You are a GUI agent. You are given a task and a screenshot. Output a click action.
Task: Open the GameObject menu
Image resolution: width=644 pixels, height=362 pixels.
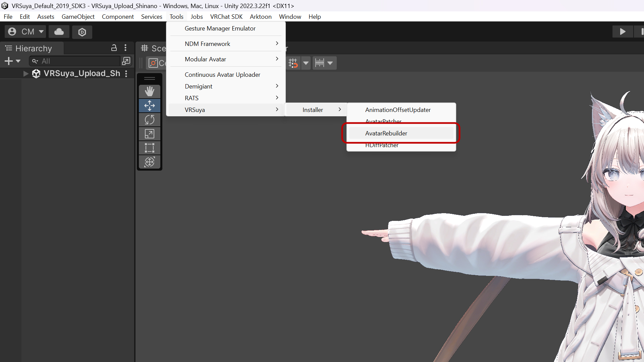[78, 17]
